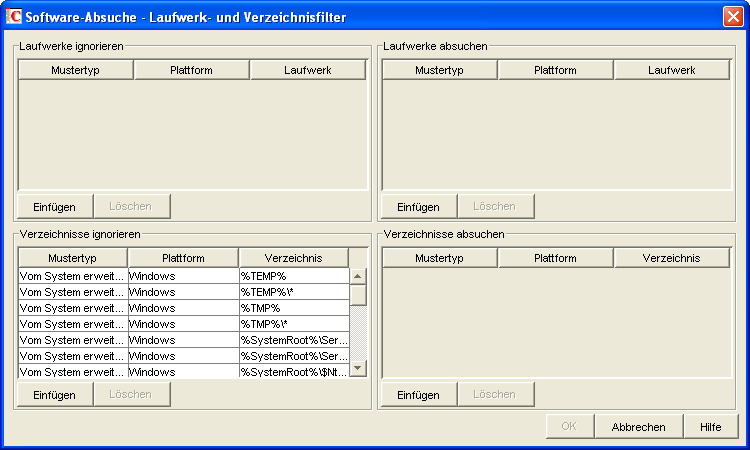Click Windows cell in the %TMP% row
The width and height of the screenshot is (750, 450).
183,308
